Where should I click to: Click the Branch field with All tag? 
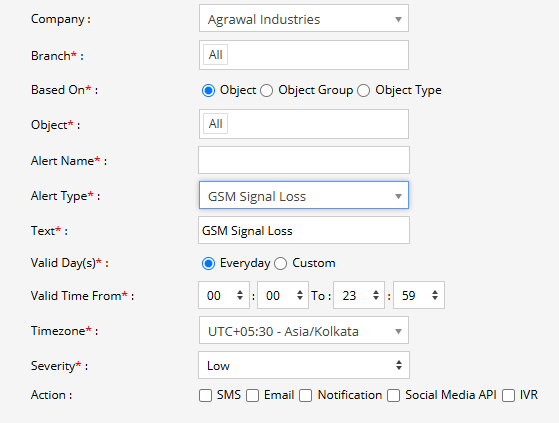click(304, 55)
